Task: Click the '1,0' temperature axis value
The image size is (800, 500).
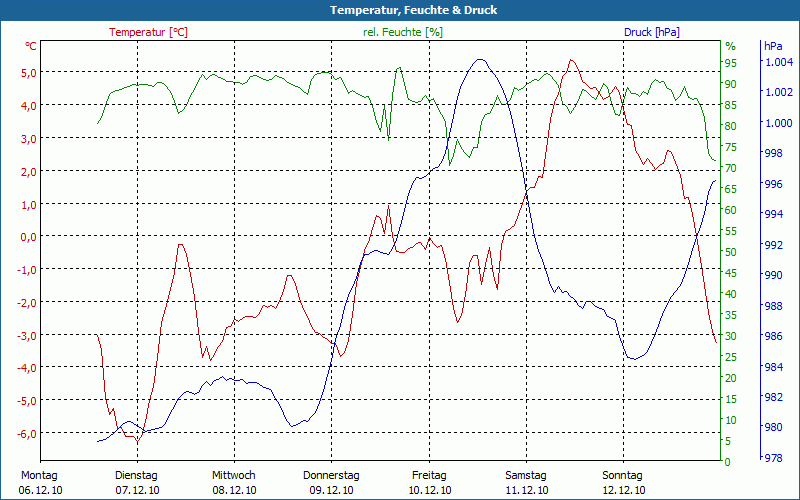Action: [x=29, y=204]
